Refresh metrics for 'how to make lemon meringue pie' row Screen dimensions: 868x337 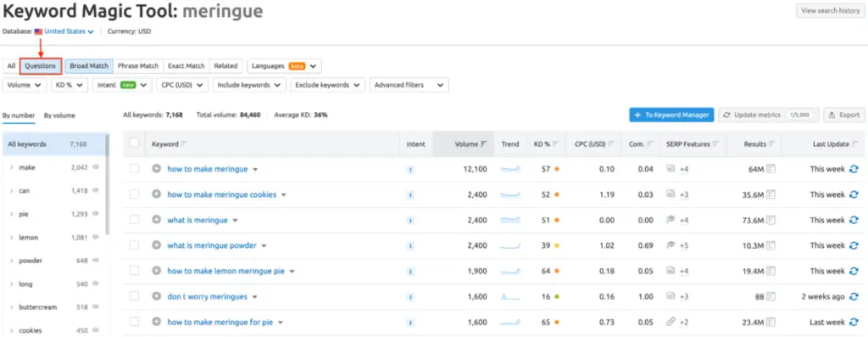(854, 271)
